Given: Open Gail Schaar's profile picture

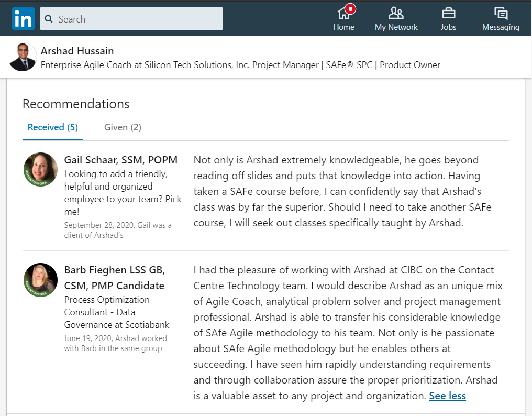Looking at the screenshot, I should click(x=40, y=169).
